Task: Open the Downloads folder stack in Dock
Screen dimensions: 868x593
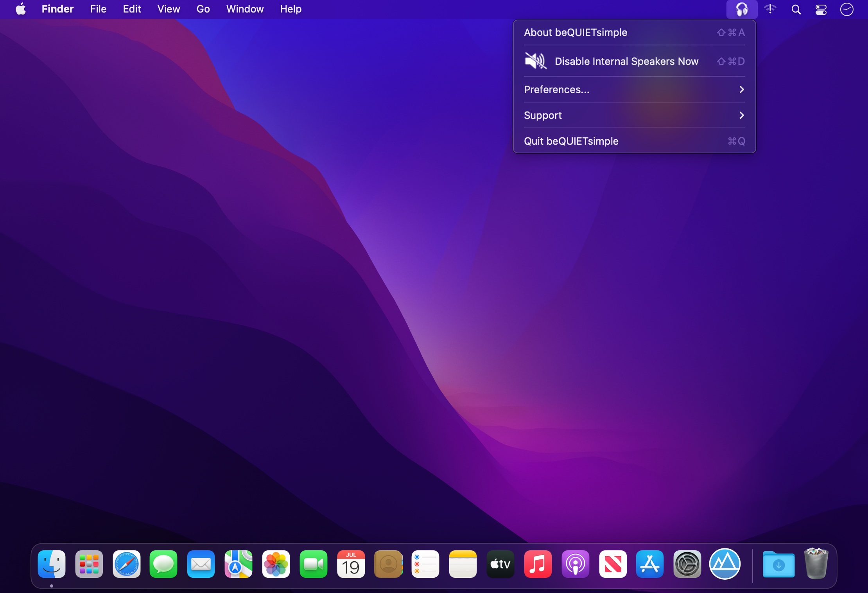Action: pyautogui.click(x=778, y=564)
